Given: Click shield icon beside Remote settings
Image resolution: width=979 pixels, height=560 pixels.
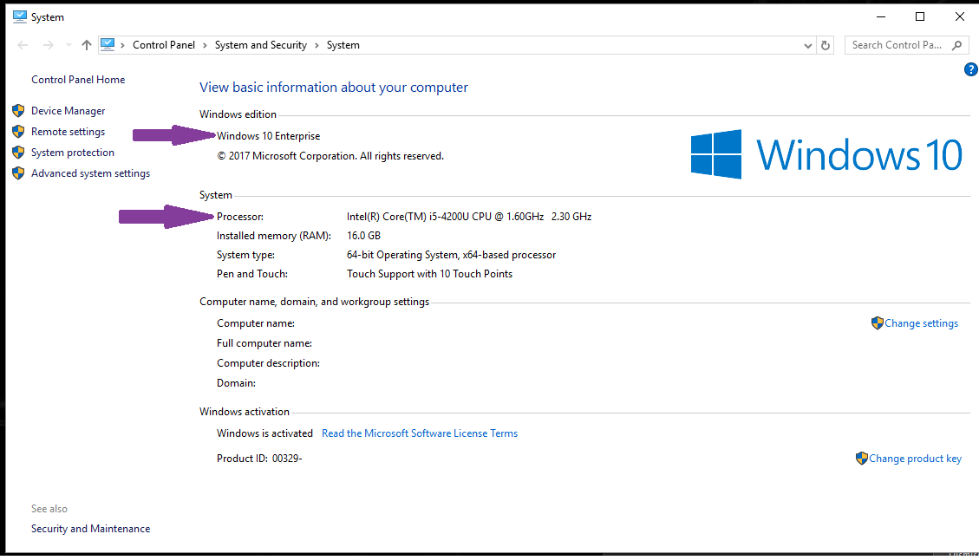Looking at the screenshot, I should 18,131.
